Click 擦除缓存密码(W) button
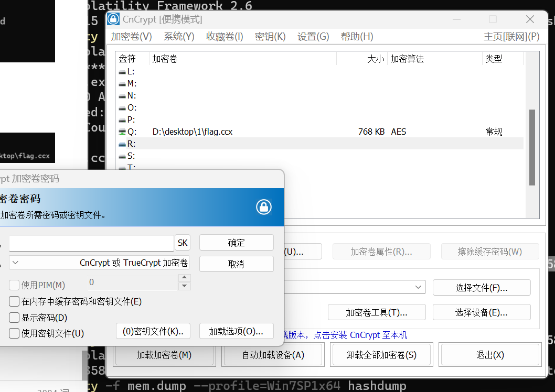Image resolution: width=555 pixels, height=392 pixels. [x=490, y=252]
